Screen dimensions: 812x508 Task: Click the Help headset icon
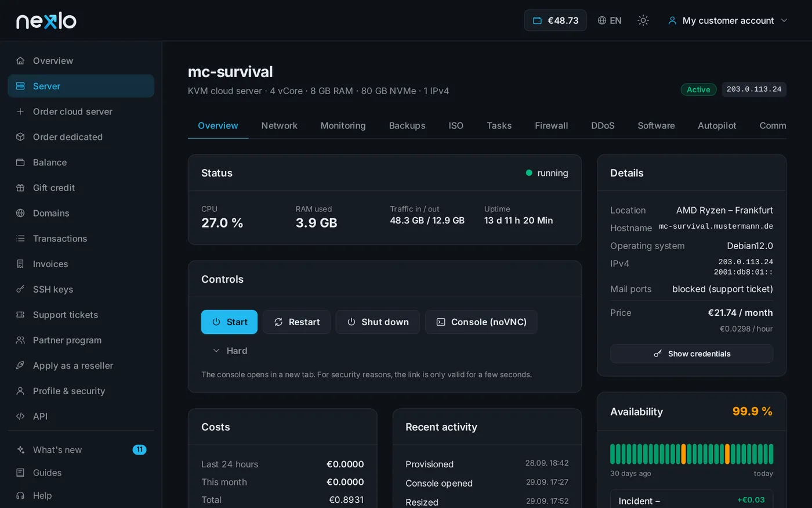click(20, 495)
